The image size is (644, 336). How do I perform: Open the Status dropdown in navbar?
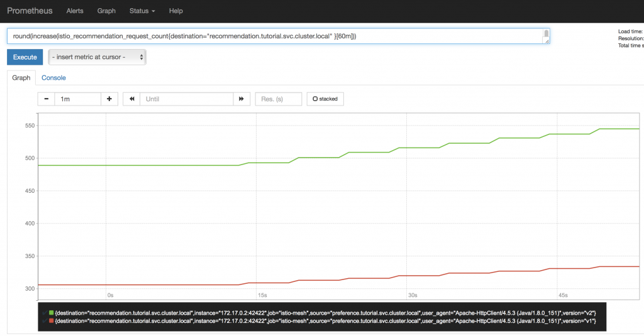tap(142, 11)
